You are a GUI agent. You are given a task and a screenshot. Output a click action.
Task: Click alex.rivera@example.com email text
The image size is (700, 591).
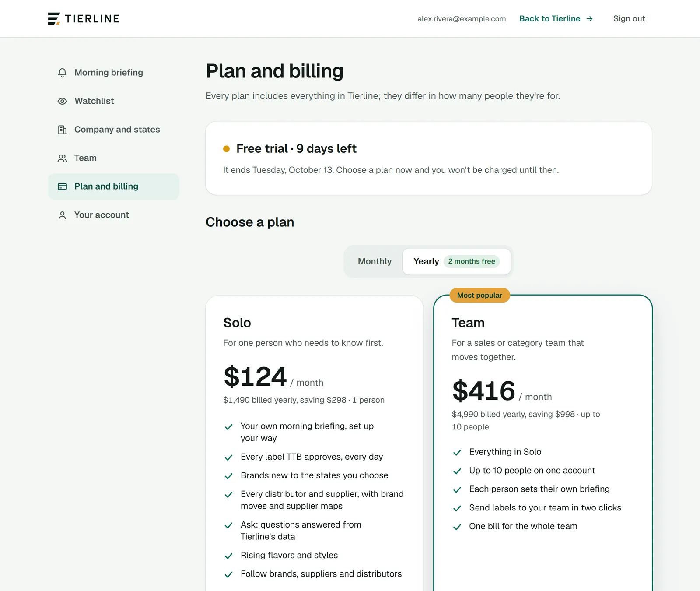[x=462, y=19]
